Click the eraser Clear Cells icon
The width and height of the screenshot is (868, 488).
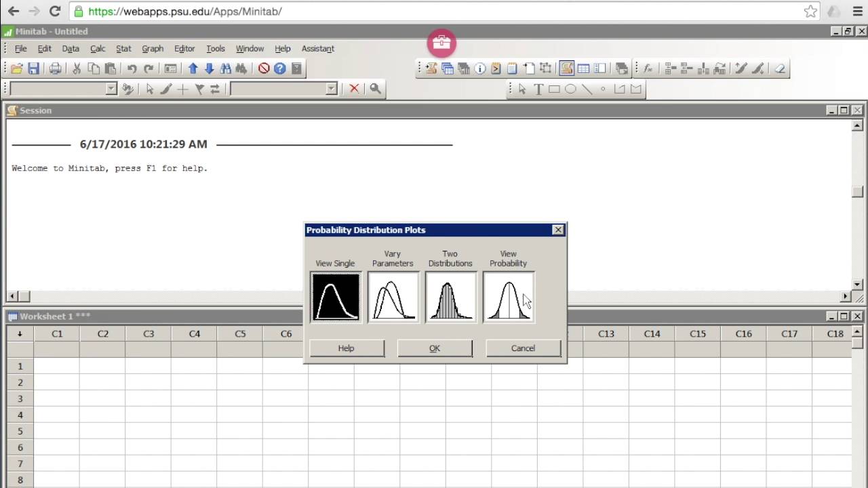click(780, 68)
